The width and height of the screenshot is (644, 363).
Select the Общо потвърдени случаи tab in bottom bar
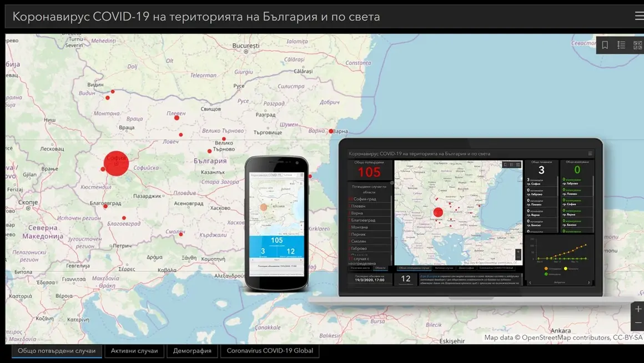(57, 351)
